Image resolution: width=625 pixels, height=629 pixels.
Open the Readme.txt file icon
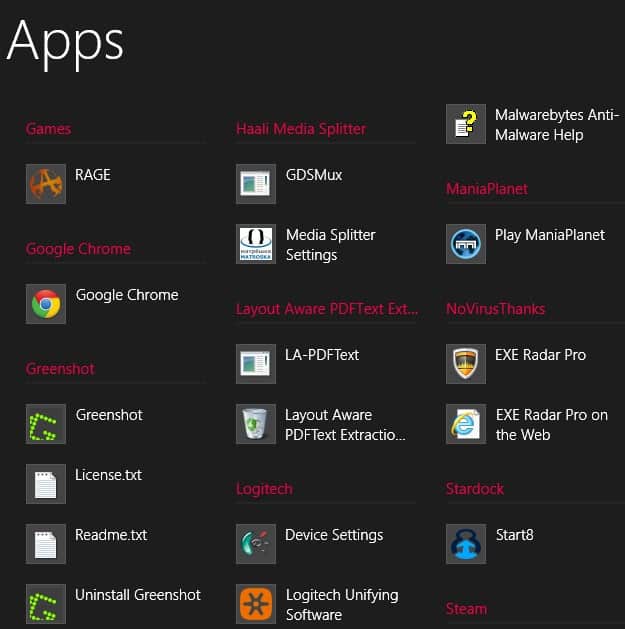click(46, 544)
